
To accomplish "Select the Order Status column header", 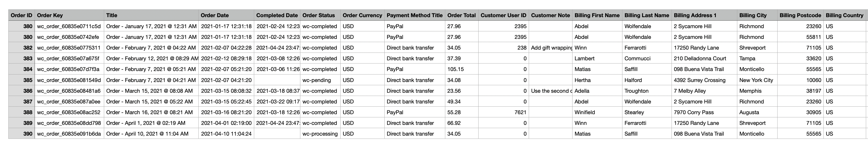I will coord(318,15).
